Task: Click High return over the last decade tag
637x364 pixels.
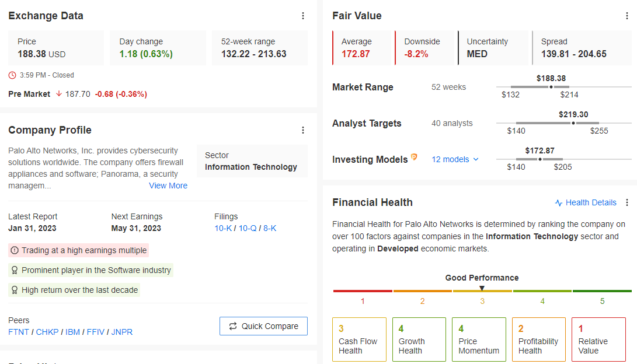Action: click(74, 290)
